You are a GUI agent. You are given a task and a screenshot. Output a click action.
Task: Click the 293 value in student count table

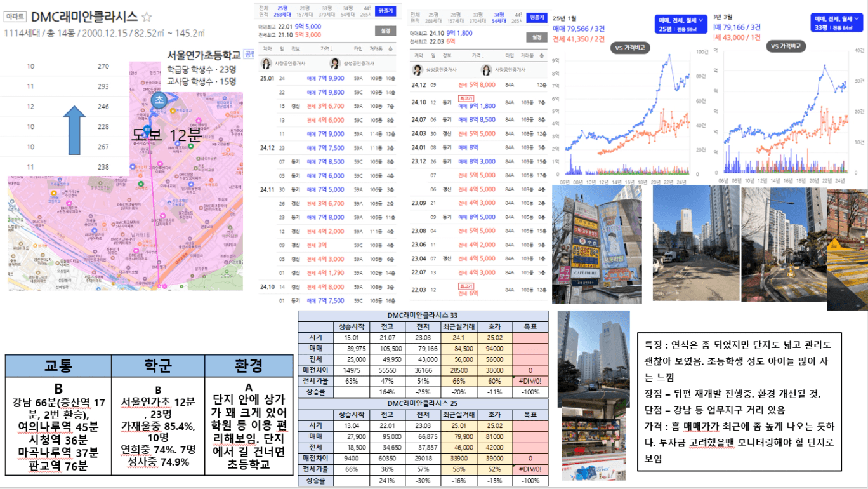pyautogui.click(x=103, y=86)
